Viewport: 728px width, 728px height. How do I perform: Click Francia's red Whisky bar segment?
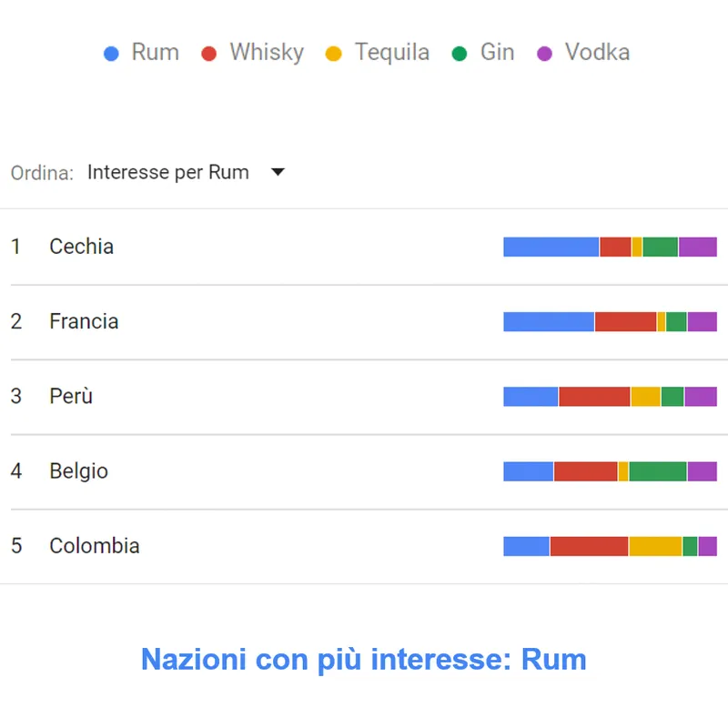pyautogui.click(x=625, y=321)
